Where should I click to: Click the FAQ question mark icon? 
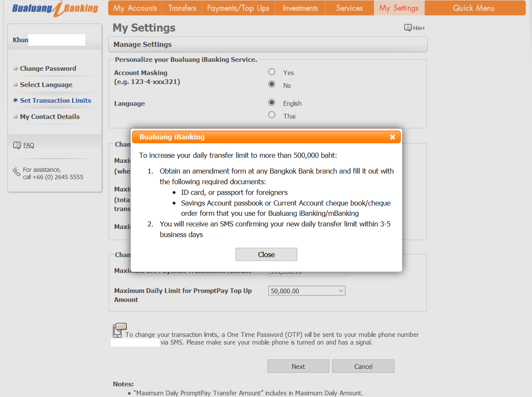(x=17, y=145)
